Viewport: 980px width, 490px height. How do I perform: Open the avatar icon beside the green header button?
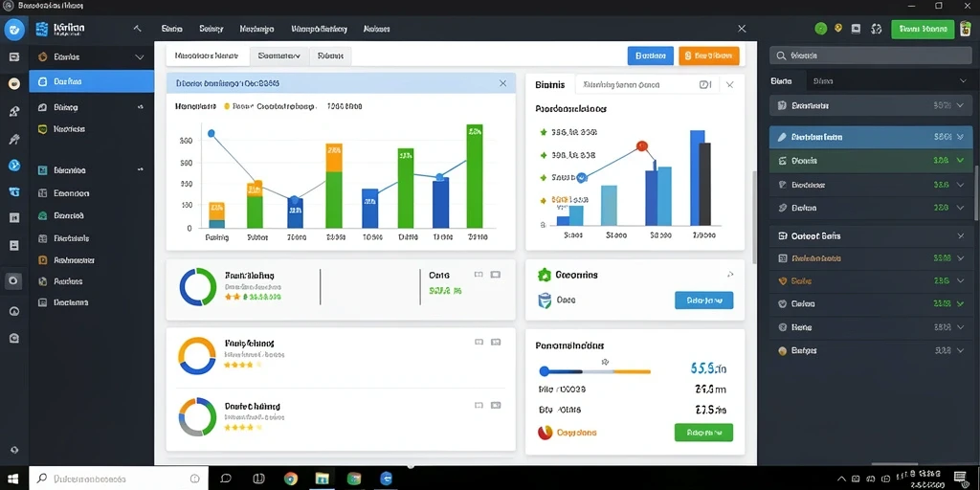coord(967,29)
